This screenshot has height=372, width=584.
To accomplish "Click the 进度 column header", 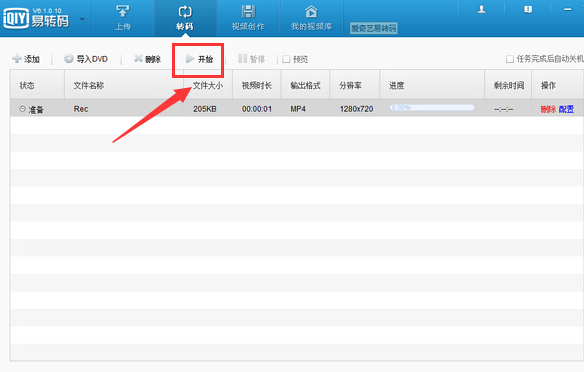I will coord(432,85).
